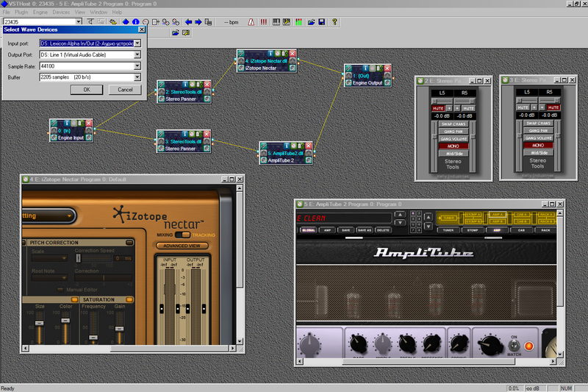Open the Input port dropdown
The image size is (588, 392).
[x=137, y=43]
